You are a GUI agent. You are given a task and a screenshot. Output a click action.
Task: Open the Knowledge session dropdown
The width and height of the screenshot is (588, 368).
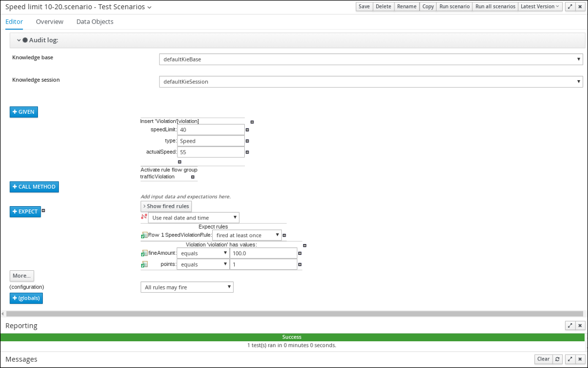[x=371, y=82]
